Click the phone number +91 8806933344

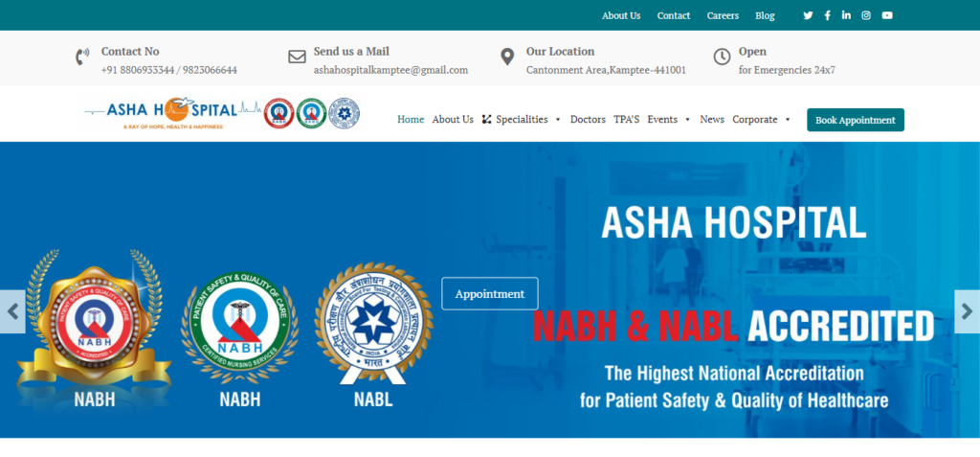coord(138,70)
